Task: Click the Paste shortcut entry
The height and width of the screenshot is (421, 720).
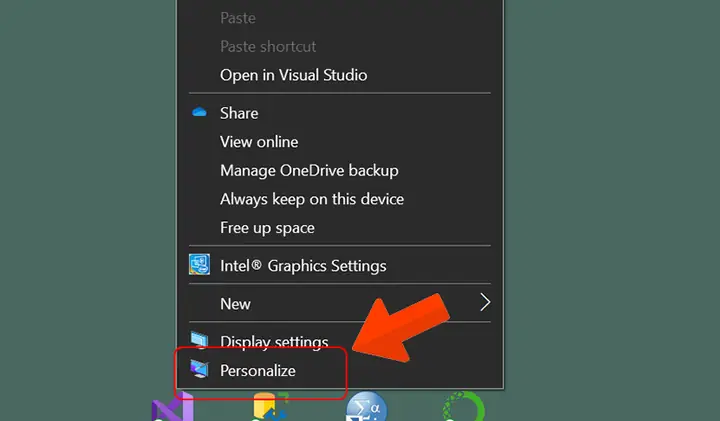Action: point(268,46)
